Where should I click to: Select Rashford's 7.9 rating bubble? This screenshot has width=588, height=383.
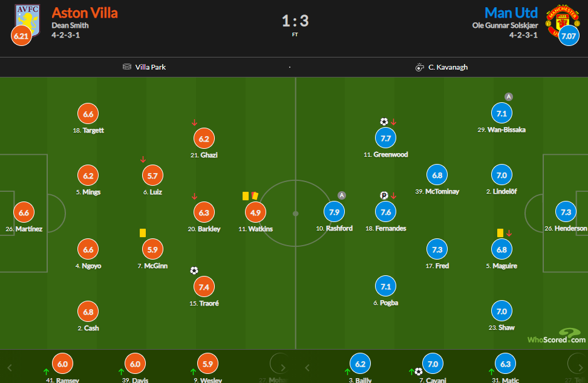click(x=334, y=212)
